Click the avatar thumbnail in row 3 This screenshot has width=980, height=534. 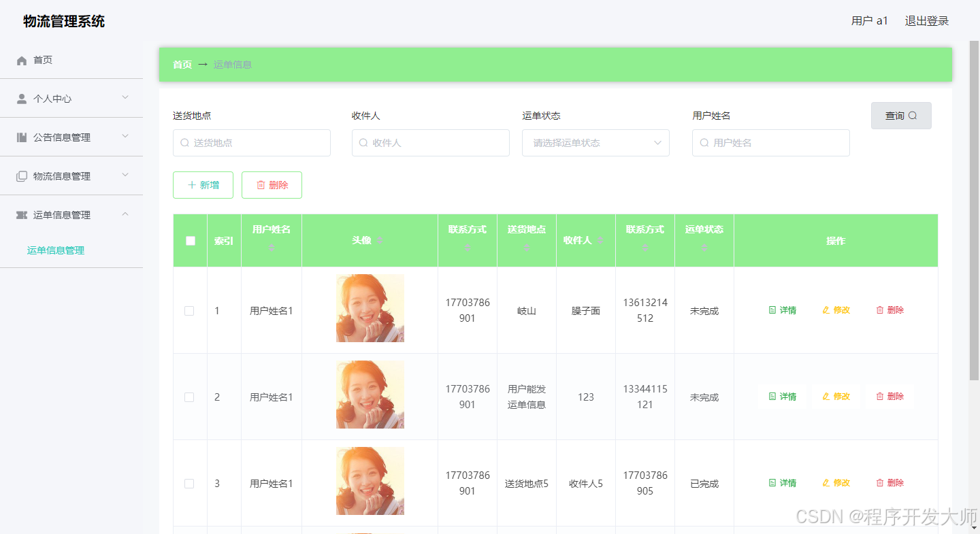pos(370,481)
